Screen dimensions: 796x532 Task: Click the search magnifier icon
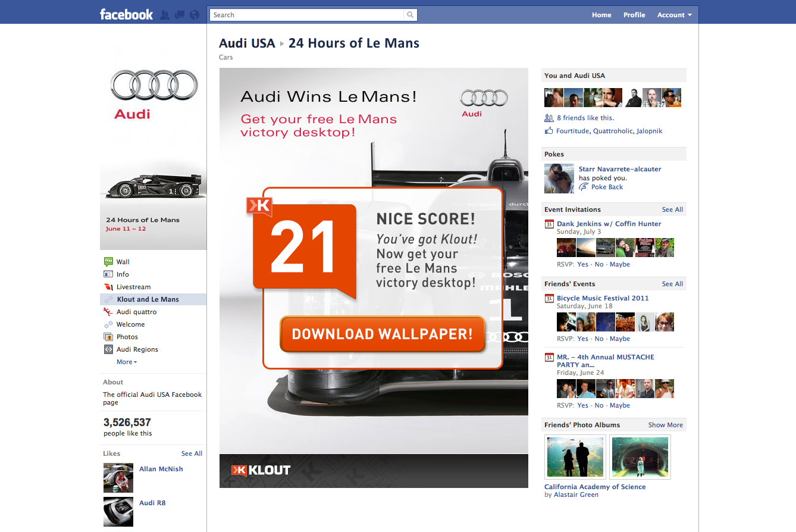point(410,15)
